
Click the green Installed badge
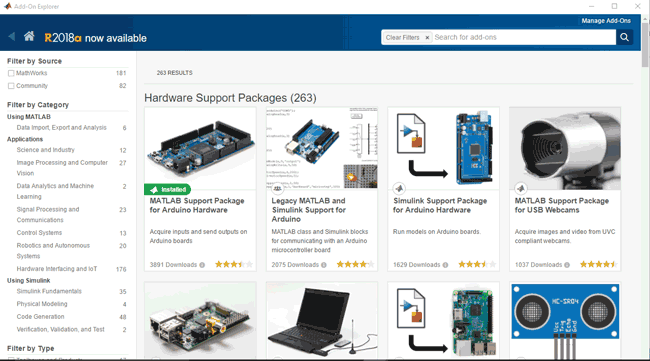coord(167,189)
